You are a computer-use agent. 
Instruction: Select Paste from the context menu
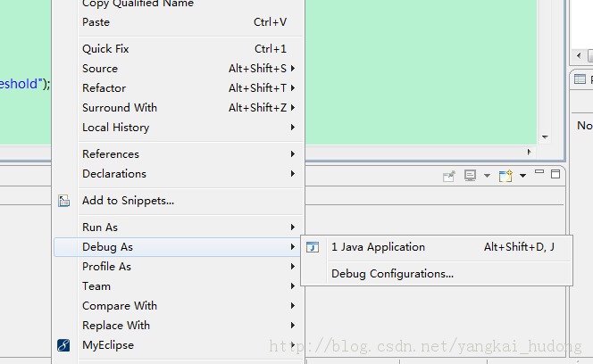click(x=179, y=22)
